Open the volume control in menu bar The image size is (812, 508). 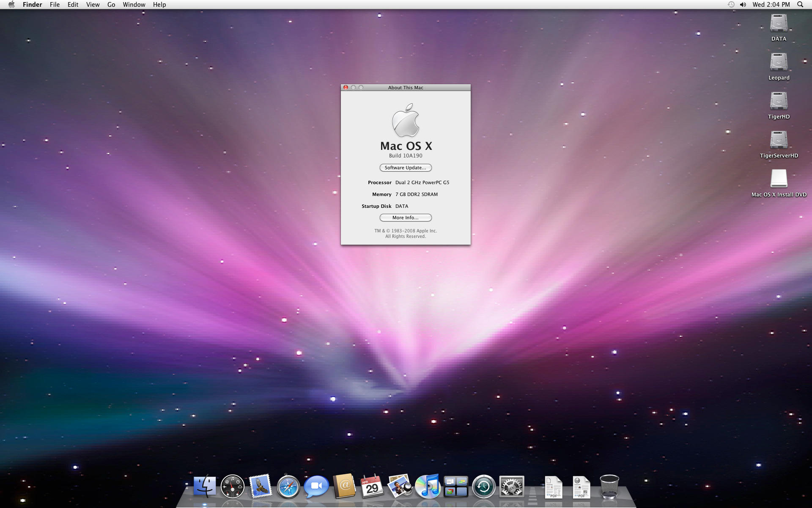point(743,5)
